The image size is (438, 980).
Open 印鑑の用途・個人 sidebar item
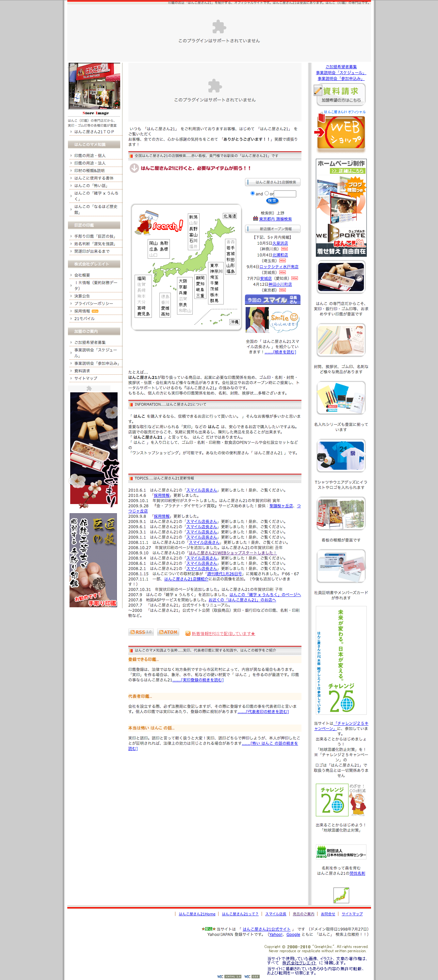pyautogui.click(x=90, y=155)
